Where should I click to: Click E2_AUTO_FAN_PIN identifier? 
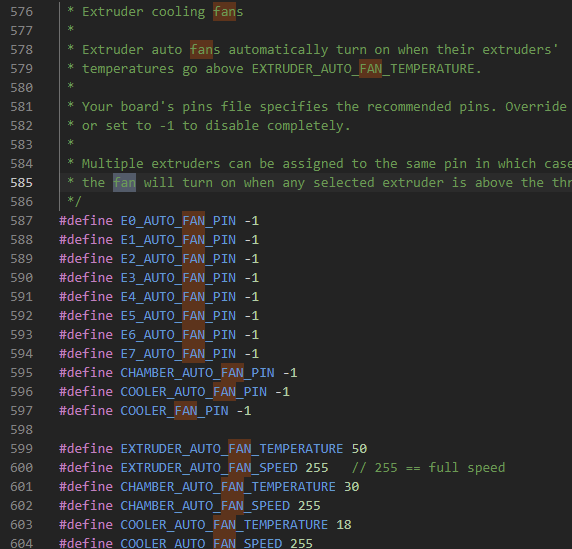pos(178,258)
